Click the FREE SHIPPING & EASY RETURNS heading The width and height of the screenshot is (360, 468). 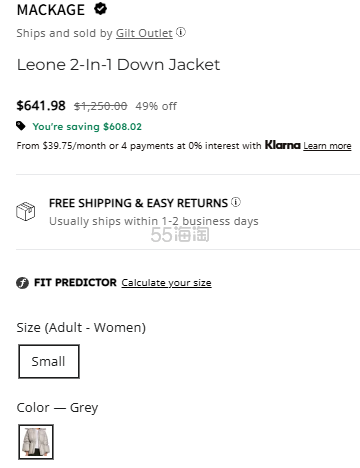[x=138, y=203]
